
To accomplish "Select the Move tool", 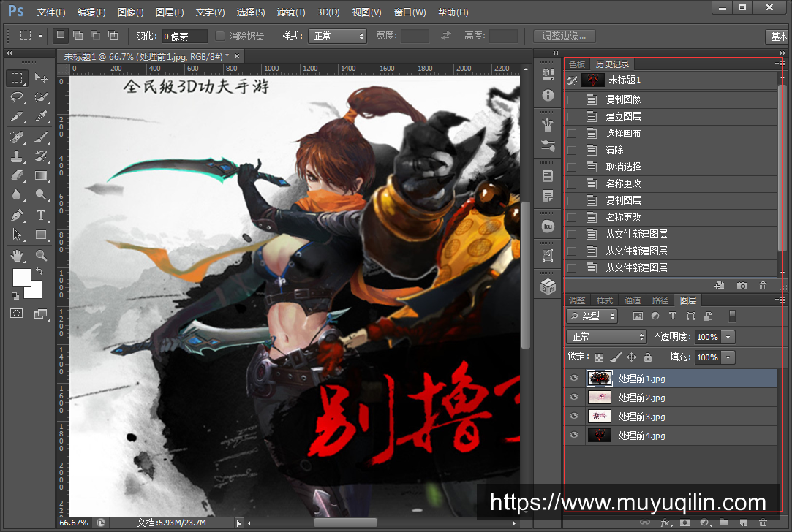I will 42,77.
